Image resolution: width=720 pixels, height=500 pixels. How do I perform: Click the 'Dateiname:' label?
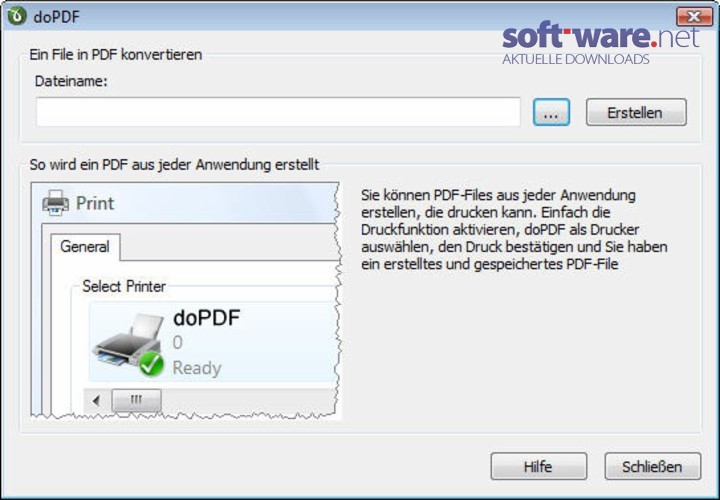[71, 81]
